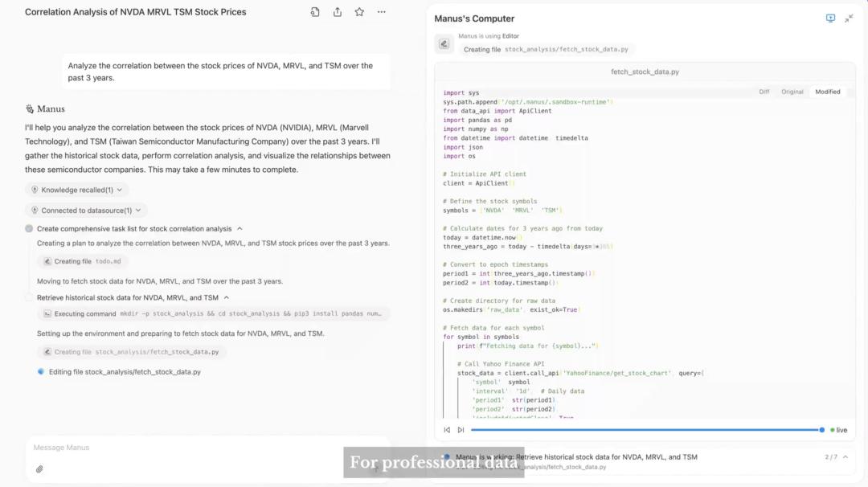This screenshot has width=868, height=487.
Task: Skip to previous step in playback
Action: (x=447, y=430)
